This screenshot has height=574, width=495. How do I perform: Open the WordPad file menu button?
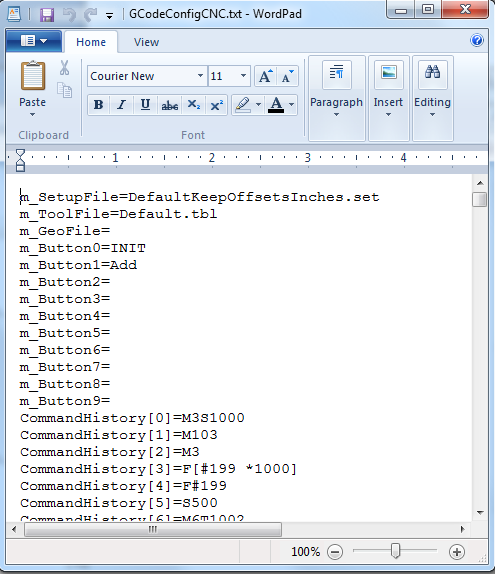pyautogui.click(x=34, y=41)
